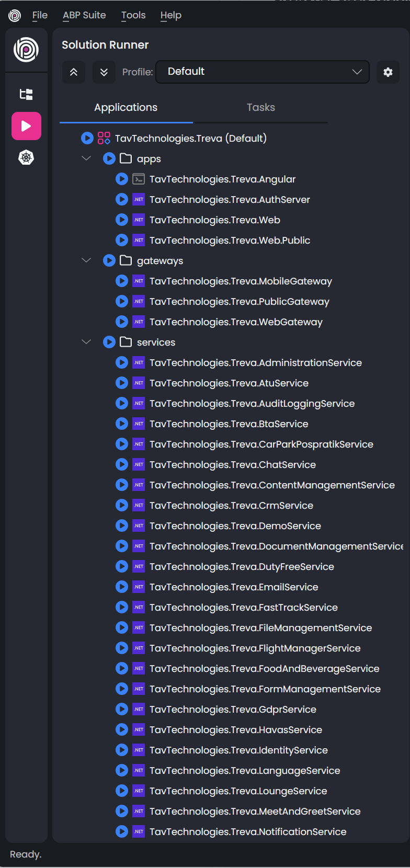Click the .NET icon of DemoService
The height and width of the screenshot is (868, 410).
coord(139,526)
